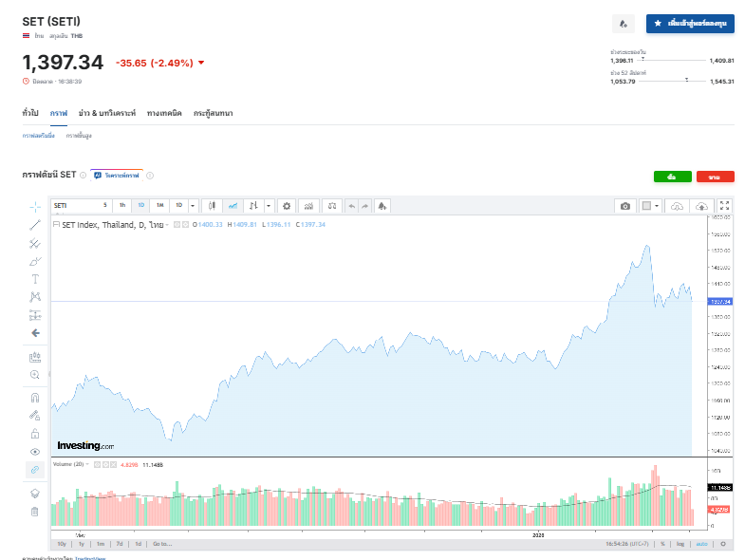Toggle lock all drawing tools padlock
Viewport: 745px width, 560px height.
click(x=35, y=434)
